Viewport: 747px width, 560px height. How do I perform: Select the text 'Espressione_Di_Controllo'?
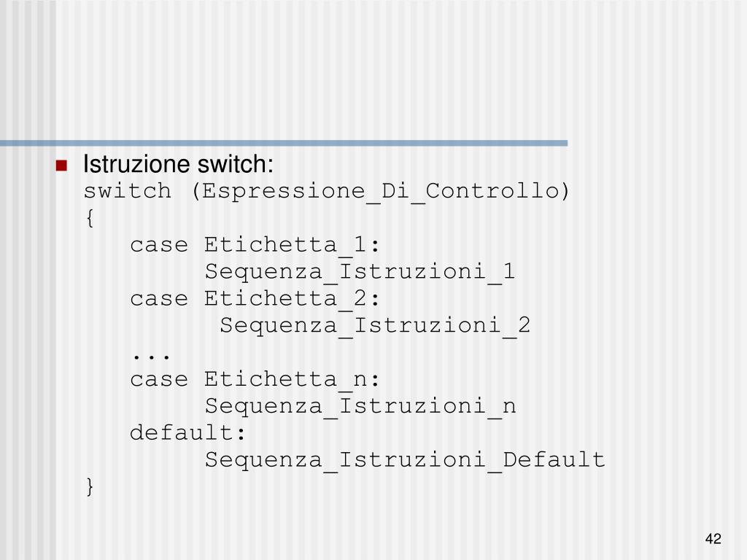click(x=380, y=192)
